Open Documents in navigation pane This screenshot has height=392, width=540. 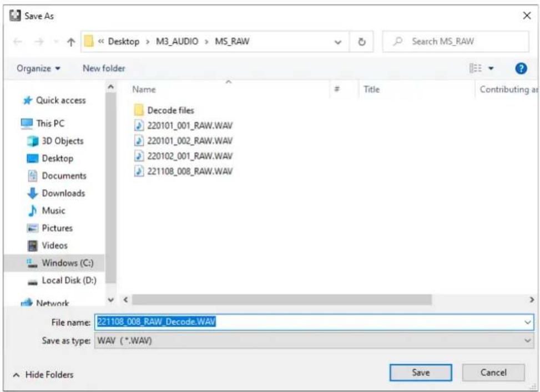point(64,176)
